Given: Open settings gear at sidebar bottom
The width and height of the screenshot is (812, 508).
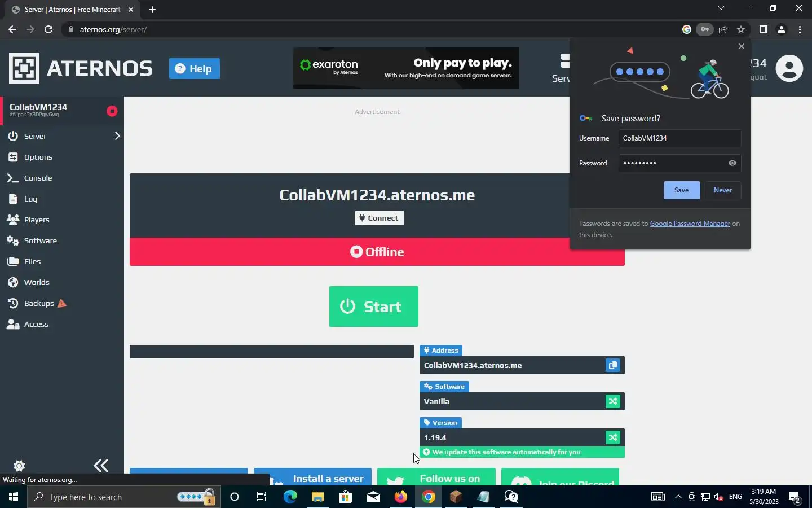Looking at the screenshot, I should 19,466.
